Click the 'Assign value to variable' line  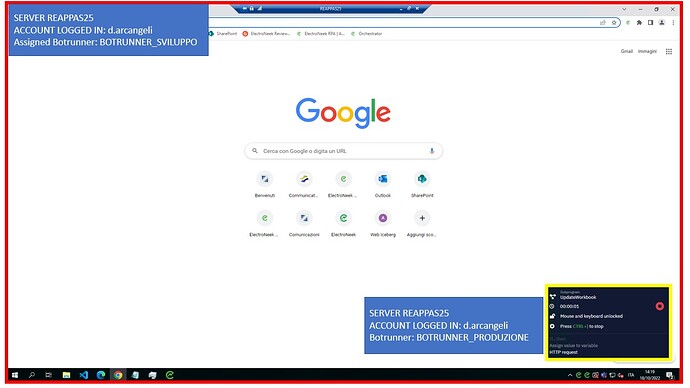click(573, 346)
